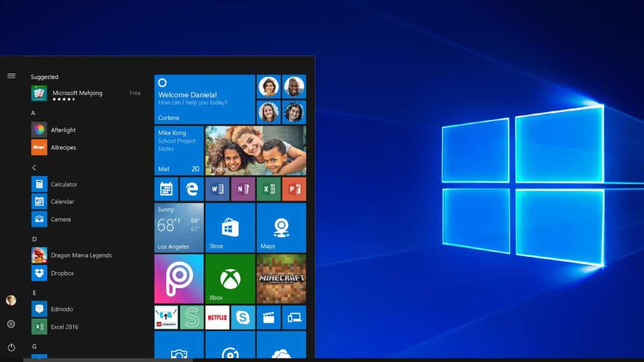Screen dimensions: 644x362
Task: Open the Skype tile
Action: pyautogui.click(x=243, y=317)
